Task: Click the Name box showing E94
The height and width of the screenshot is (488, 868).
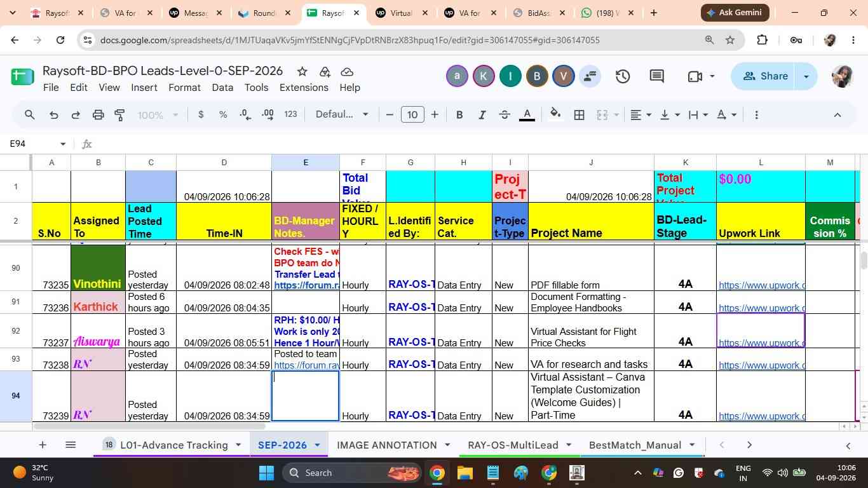Action: click(37, 144)
